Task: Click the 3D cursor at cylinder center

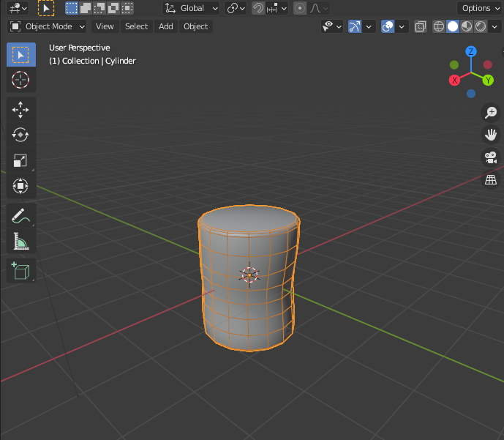Action: tap(249, 275)
